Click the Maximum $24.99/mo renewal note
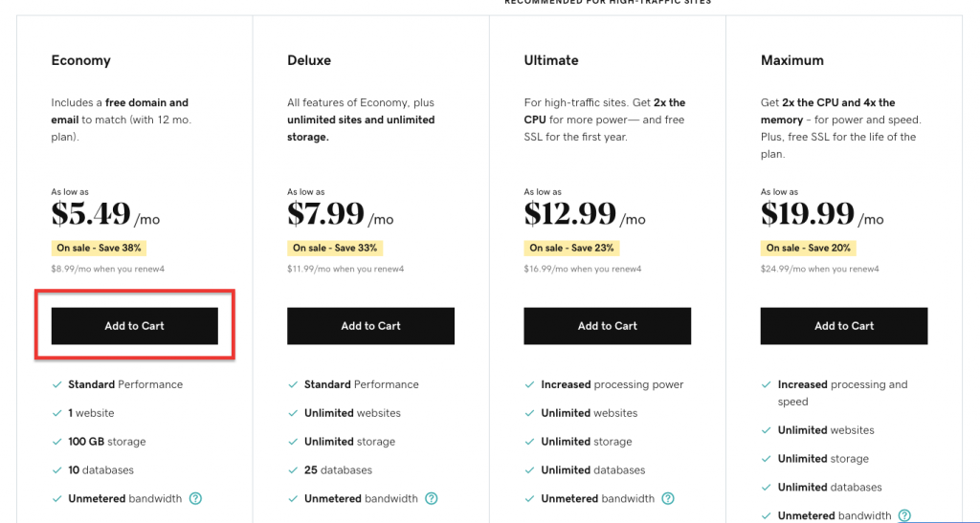The height and width of the screenshot is (523, 980). [x=819, y=269]
